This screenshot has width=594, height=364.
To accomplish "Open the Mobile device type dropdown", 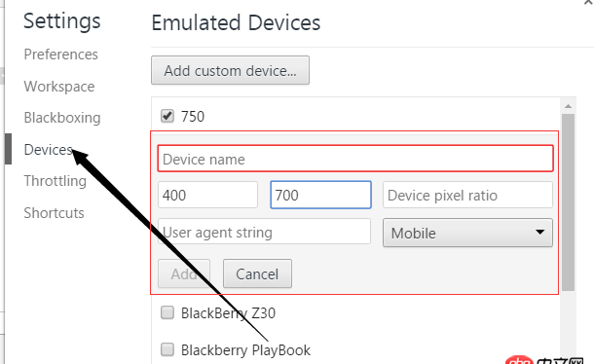I will [467, 233].
